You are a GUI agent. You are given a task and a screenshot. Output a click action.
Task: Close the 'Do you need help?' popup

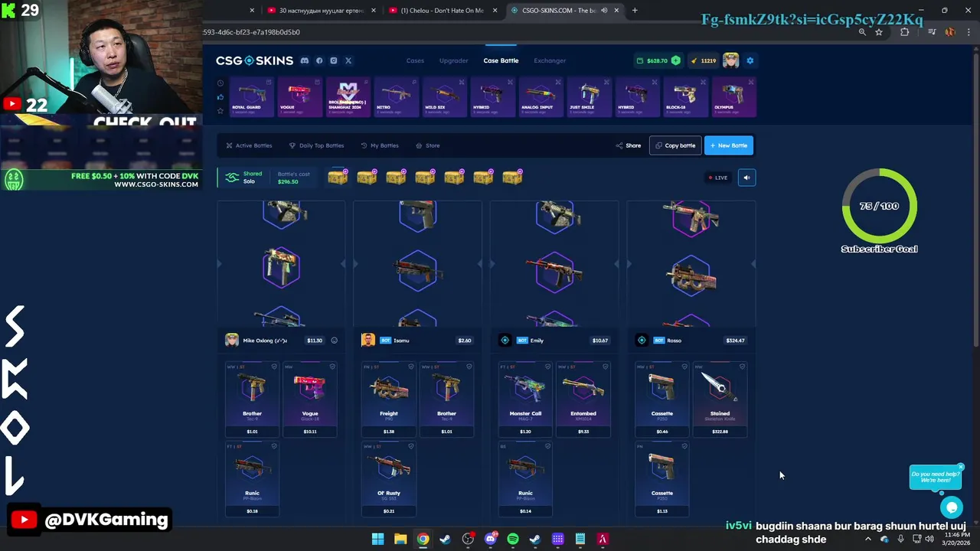960,467
